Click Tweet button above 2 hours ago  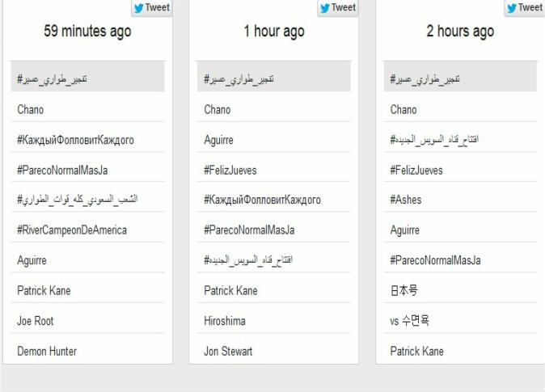(524, 8)
